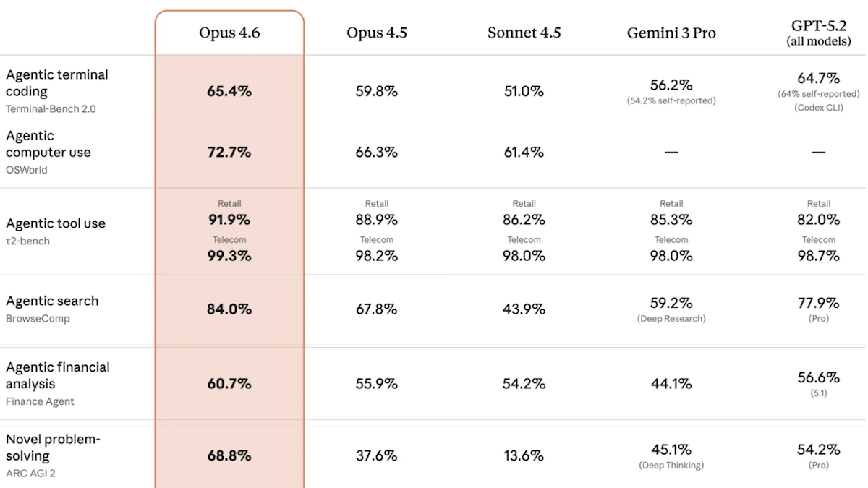Screen dimensions: 868x488
Task: Click Opus 4.6's 72.7% OSWorld score
Action: click(229, 153)
